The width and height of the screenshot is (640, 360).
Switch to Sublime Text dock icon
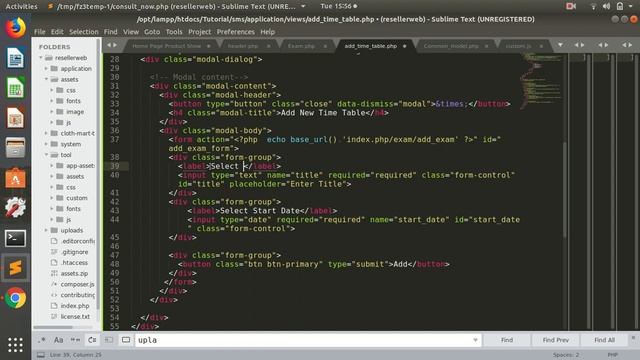tap(16, 268)
